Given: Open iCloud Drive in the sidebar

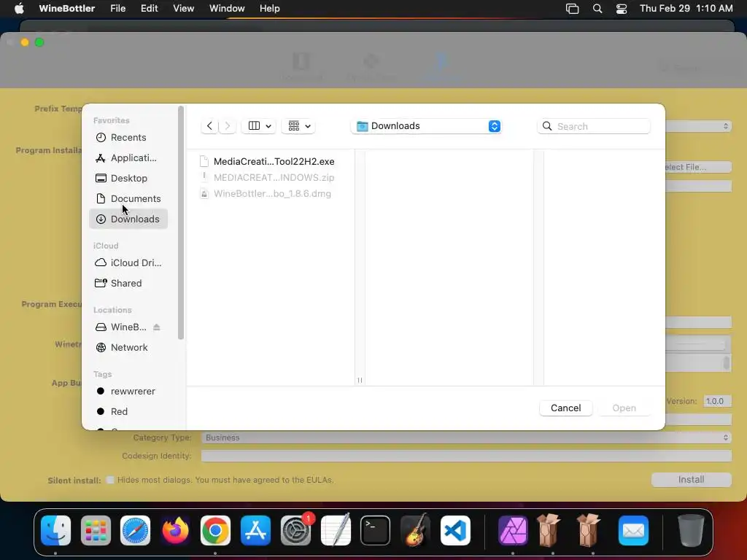Looking at the screenshot, I should pos(128,262).
